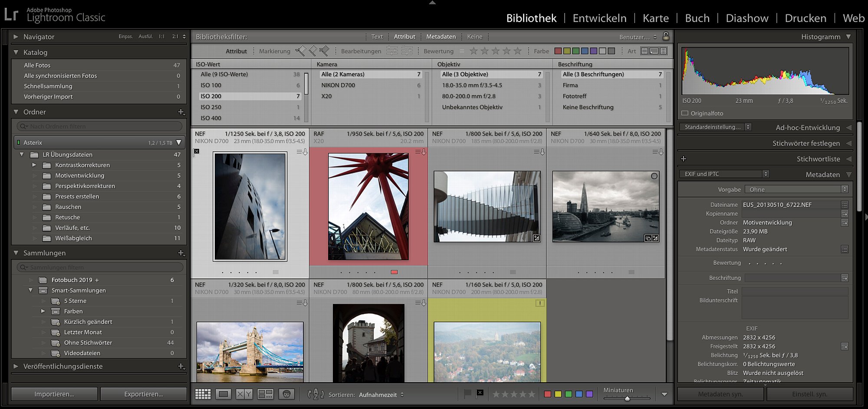This screenshot has height=409, width=868.
Task: Apply red color label in bottom toolbar
Action: [547, 394]
